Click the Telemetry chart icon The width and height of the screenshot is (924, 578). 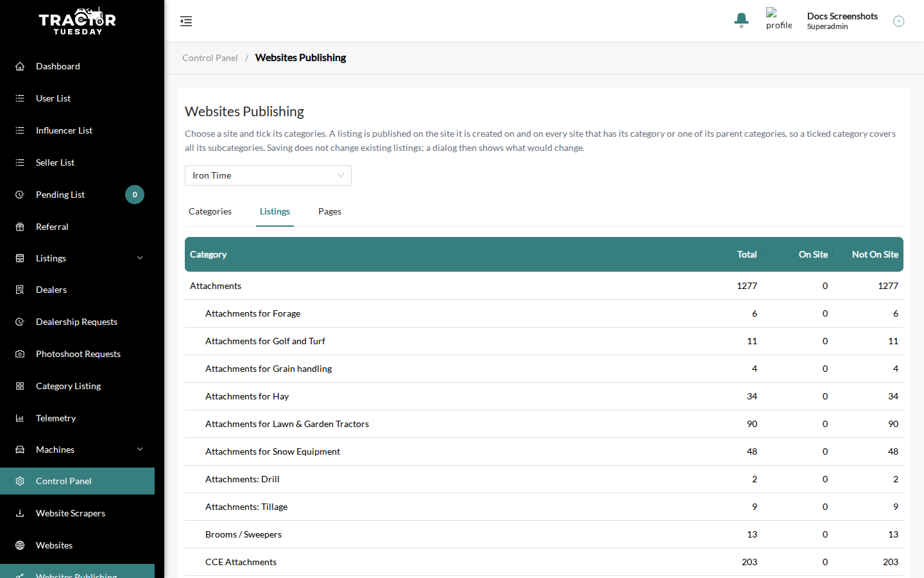pos(20,418)
